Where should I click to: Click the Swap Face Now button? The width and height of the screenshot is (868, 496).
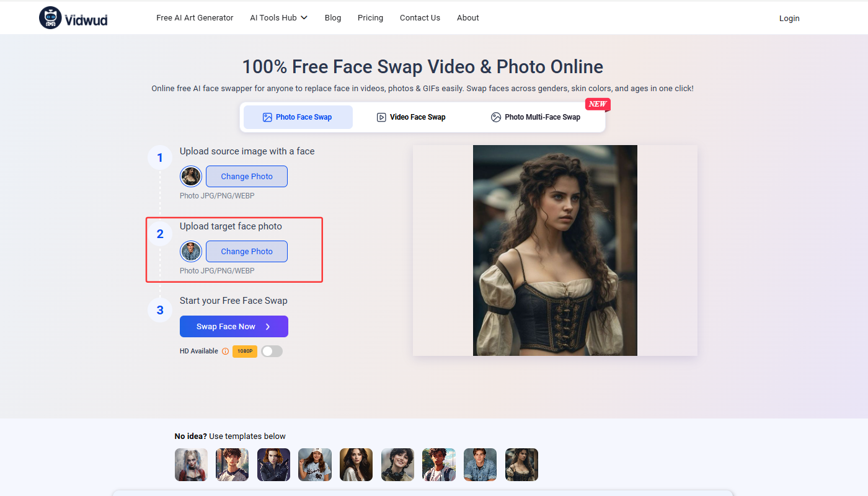pos(234,327)
